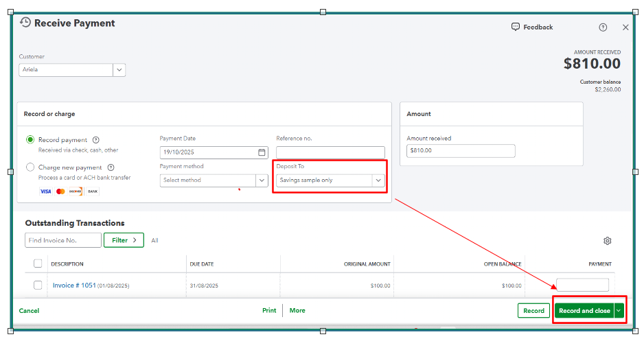The height and width of the screenshot is (339, 644).
Task: Open the arrow next to Record and close
Action: tap(619, 311)
